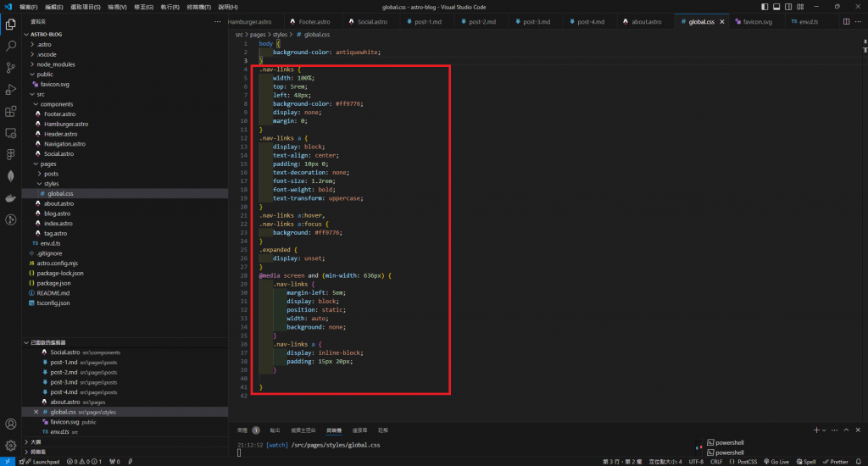Open the Run and Debug view
Image resolution: width=868 pixels, height=466 pixels.
coord(10,89)
